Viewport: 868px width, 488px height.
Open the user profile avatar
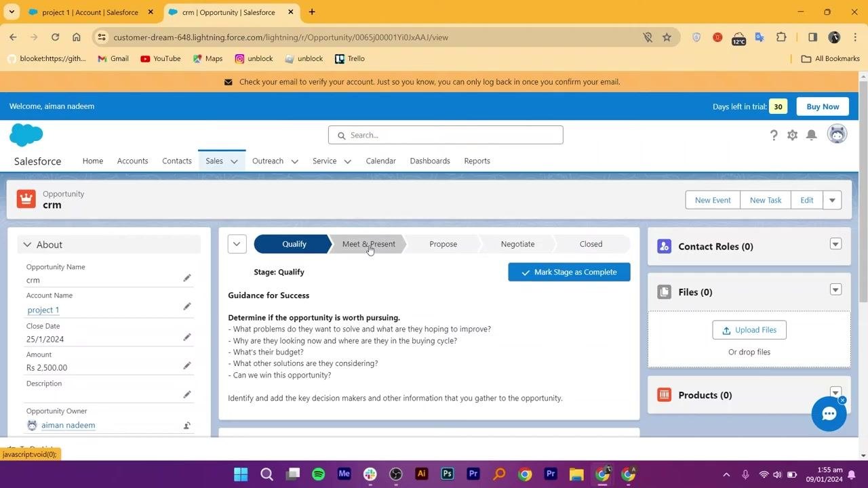837,134
